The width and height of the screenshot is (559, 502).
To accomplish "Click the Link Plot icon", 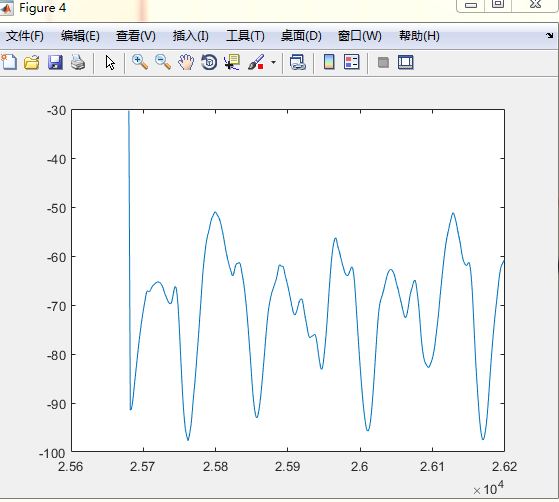I will pyautogui.click(x=298, y=62).
